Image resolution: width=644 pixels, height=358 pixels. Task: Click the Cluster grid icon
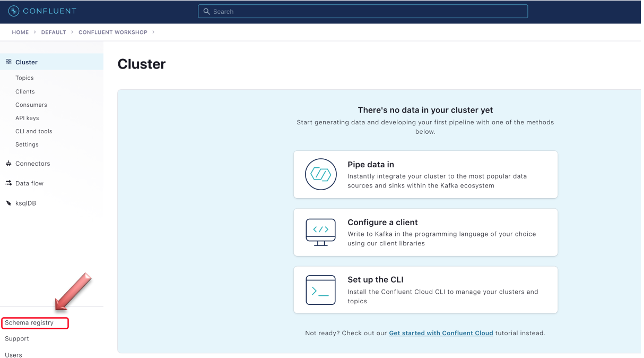pyautogui.click(x=8, y=62)
